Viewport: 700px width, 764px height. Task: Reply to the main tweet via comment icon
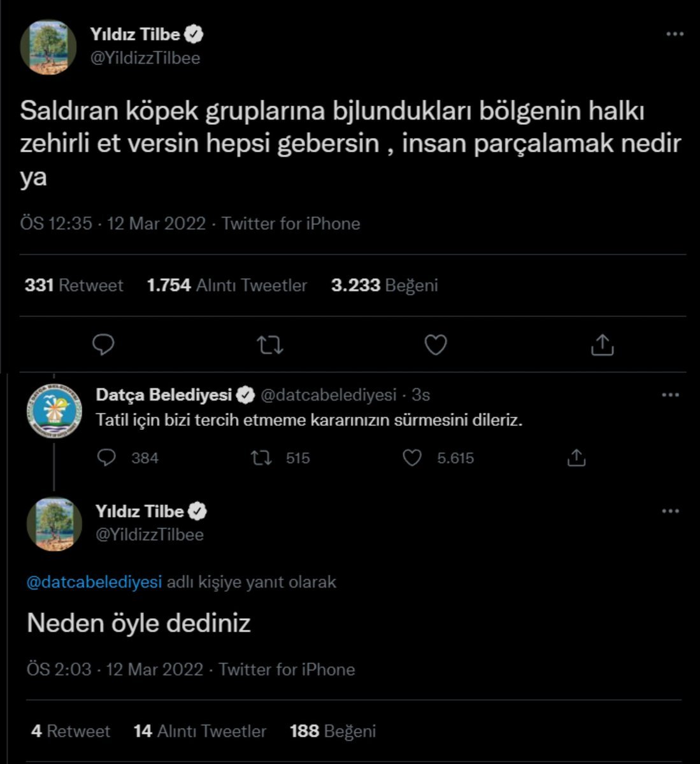tap(103, 344)
